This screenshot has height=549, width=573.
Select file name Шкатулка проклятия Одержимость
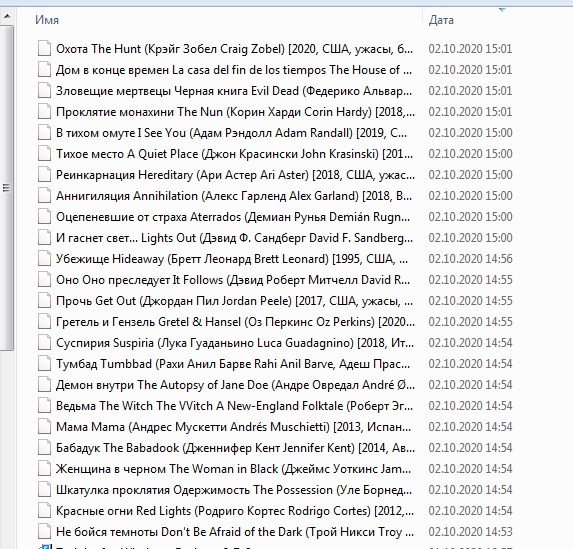[x=234, y=490]
